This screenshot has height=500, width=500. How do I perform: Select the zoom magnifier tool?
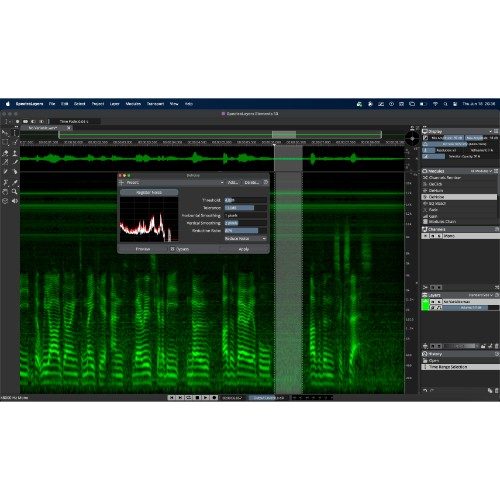click(x=15, y=191)
